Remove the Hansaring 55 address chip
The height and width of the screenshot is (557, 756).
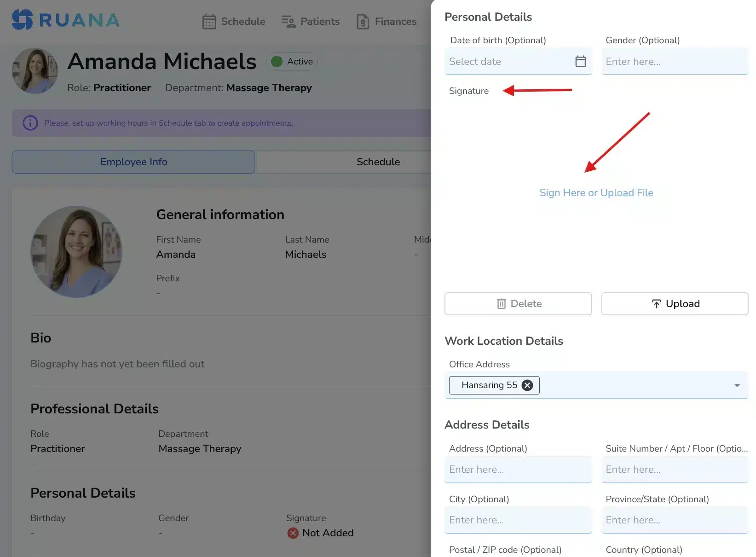(527, 385)
